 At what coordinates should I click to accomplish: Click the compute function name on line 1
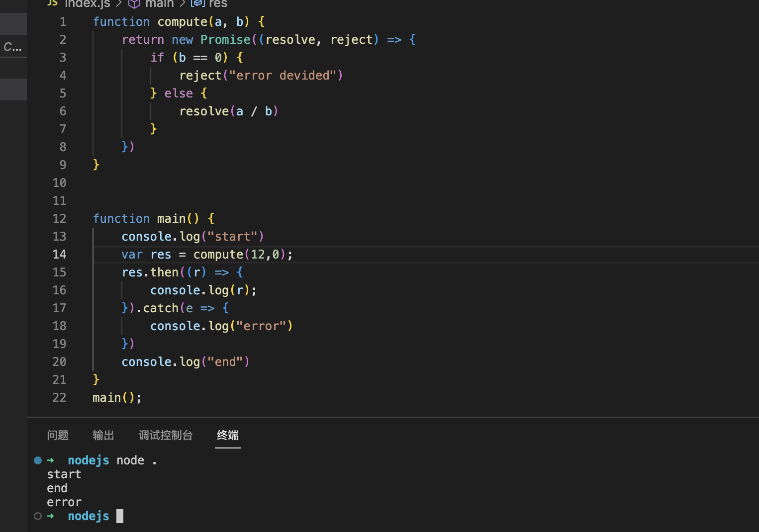[182, 22]
